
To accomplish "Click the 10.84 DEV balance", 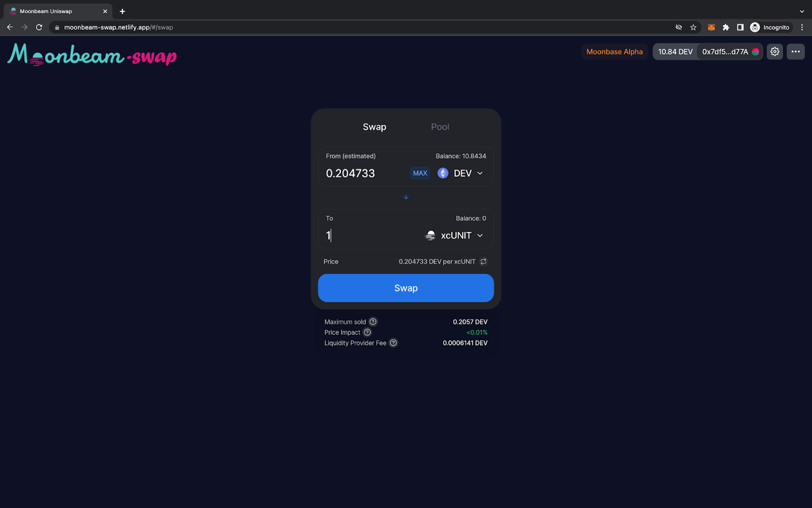I will (675, 52).
